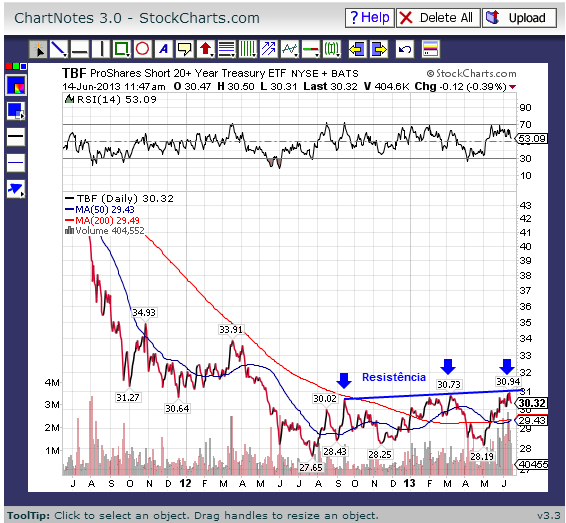Viewport: 566px width, 523px height.
Task: Select the blue text A tool
Action: 164,49
